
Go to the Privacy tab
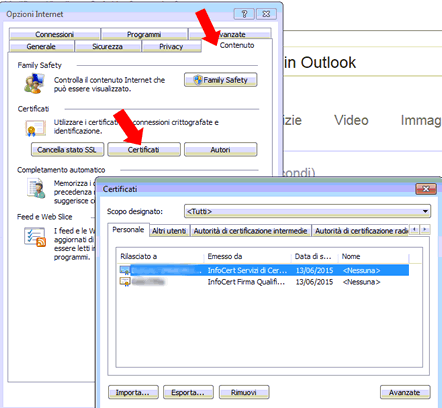(x=171, y=46)
